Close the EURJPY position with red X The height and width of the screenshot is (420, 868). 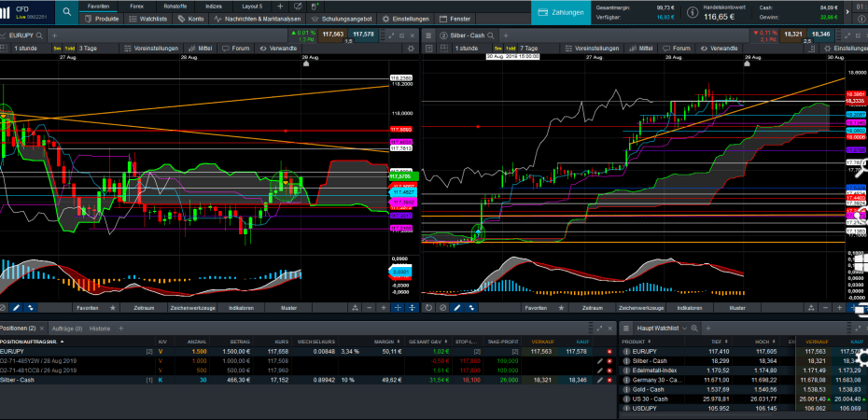point(609,351)
